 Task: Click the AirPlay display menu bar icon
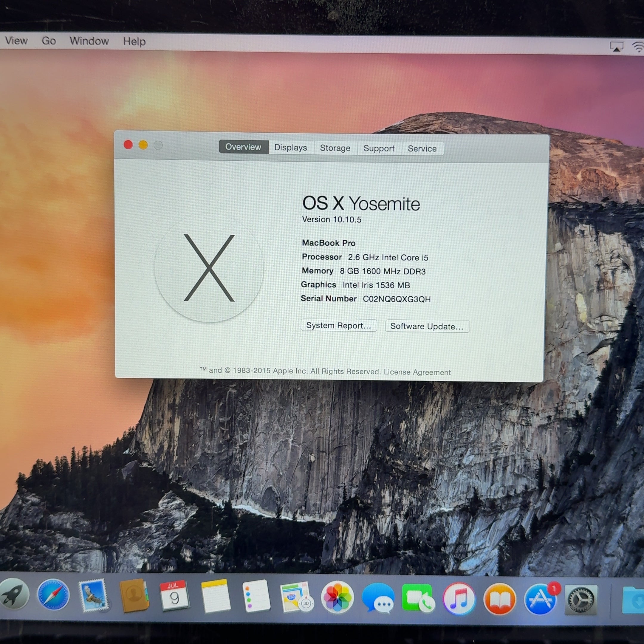616,47
